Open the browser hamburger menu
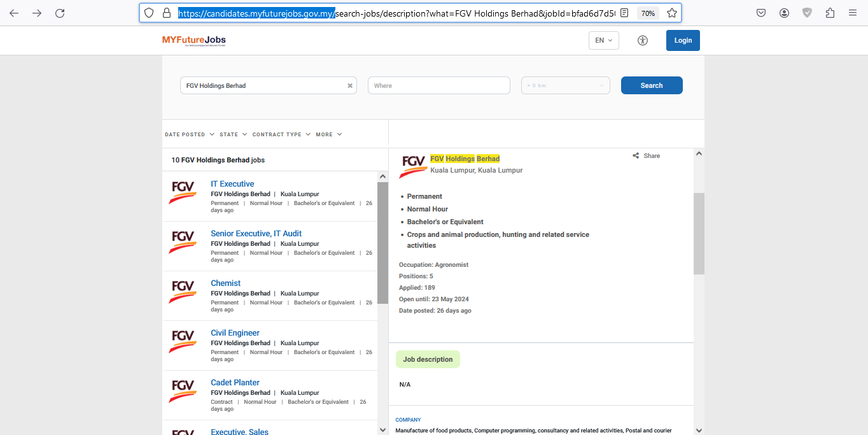This screenshot has width=868, height=435. point(853,13)
